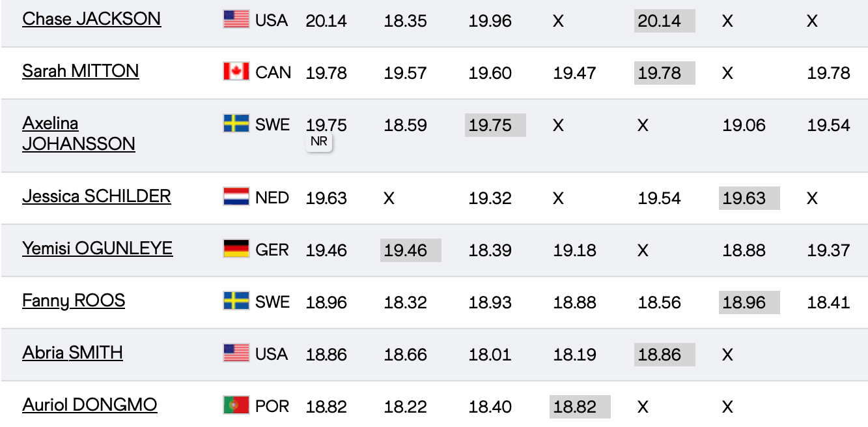
Task: Open Jessica SCHILDER's athlete page
Action: [96, 196]
